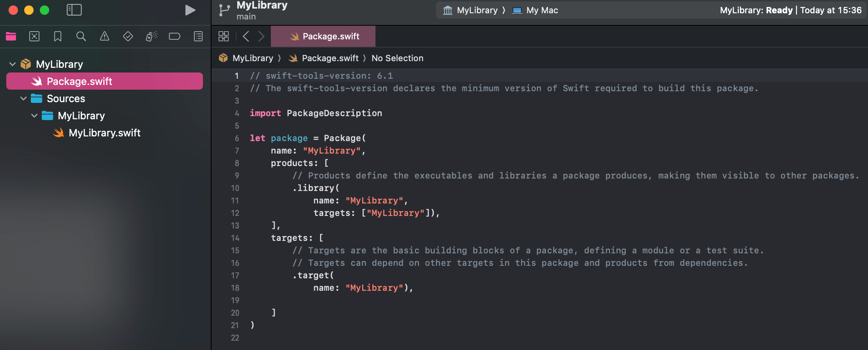The image size is (868, 350).
Task: Click the import keyword on line 4
Action: [x=265, y=113]
